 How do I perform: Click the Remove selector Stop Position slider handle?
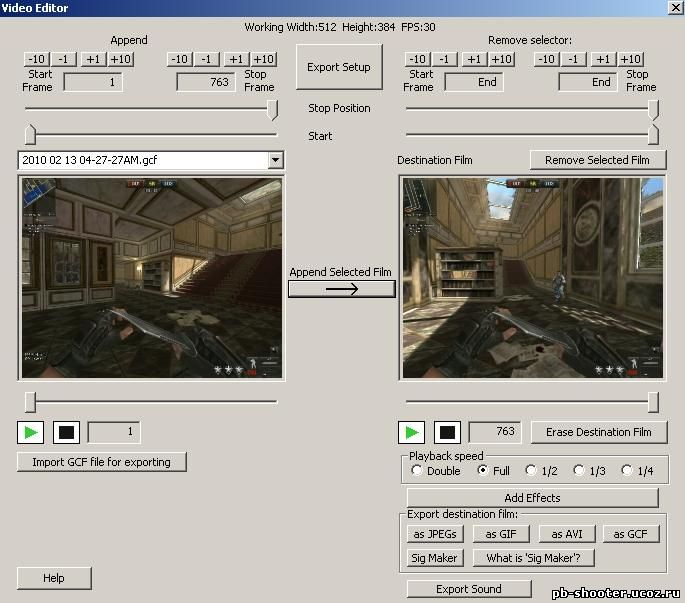click(x=654, y=110)
